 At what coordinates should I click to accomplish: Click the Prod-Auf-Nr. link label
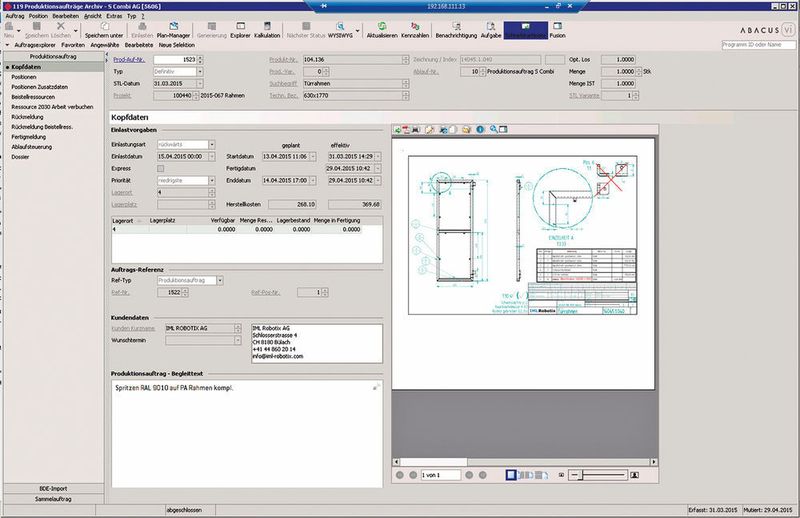click(129, 60)
